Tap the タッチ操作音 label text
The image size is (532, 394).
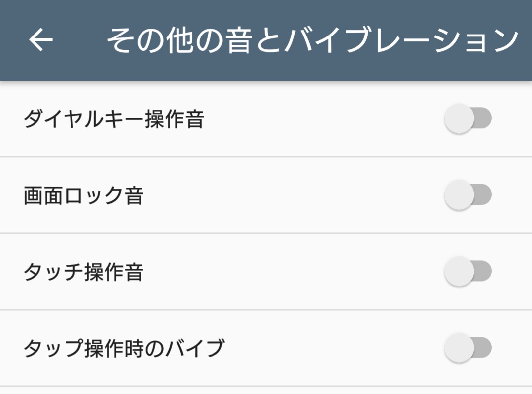coord(83,272)
